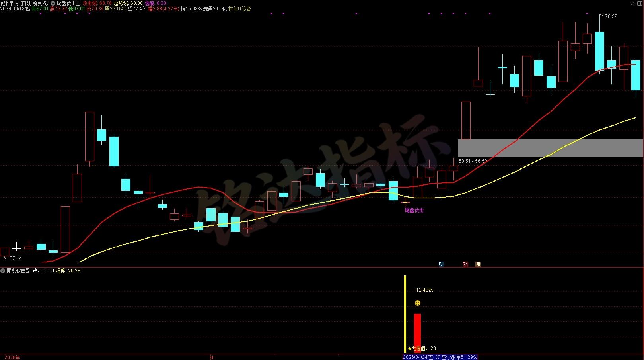Click the ★优选值: 23 label
The image size is (644, 360).
[x=422, y=348]
